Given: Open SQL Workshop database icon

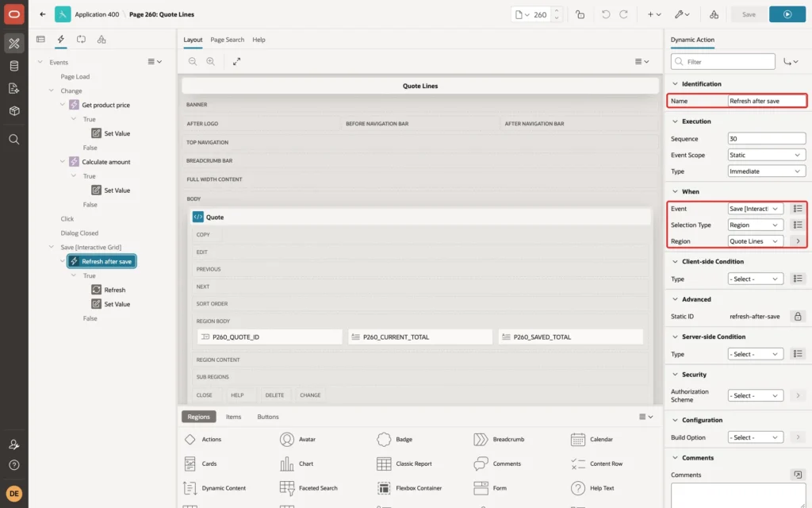Looking at the screenshot, I should [x=14, y=66].
